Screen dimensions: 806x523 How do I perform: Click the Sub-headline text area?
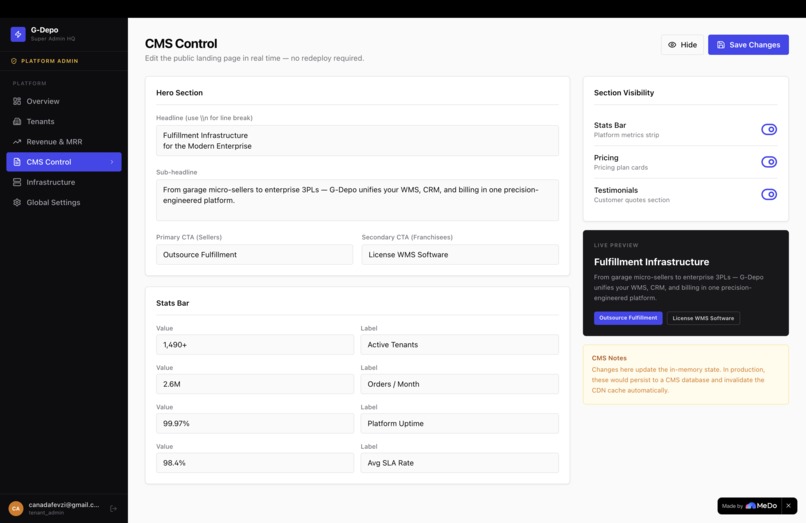point(357,200)
